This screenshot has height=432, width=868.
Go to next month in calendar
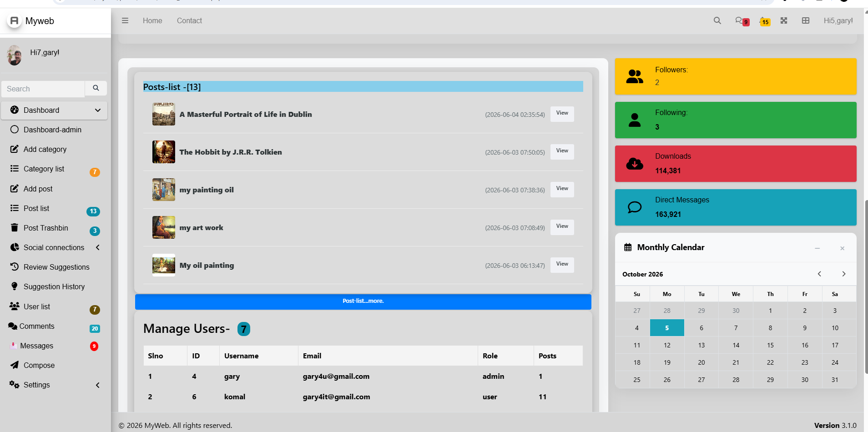[844, 274]
